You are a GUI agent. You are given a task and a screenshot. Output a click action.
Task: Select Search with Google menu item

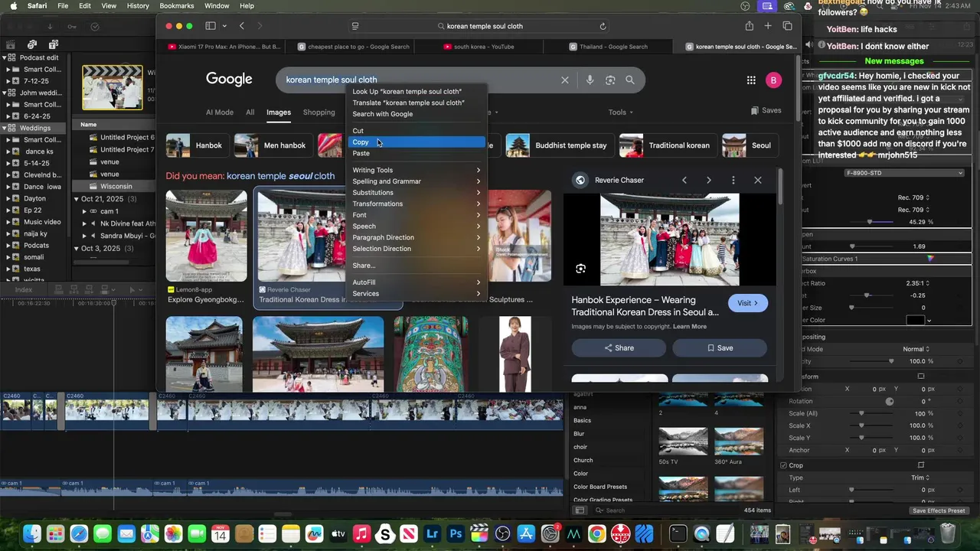[x=417, y=114]
